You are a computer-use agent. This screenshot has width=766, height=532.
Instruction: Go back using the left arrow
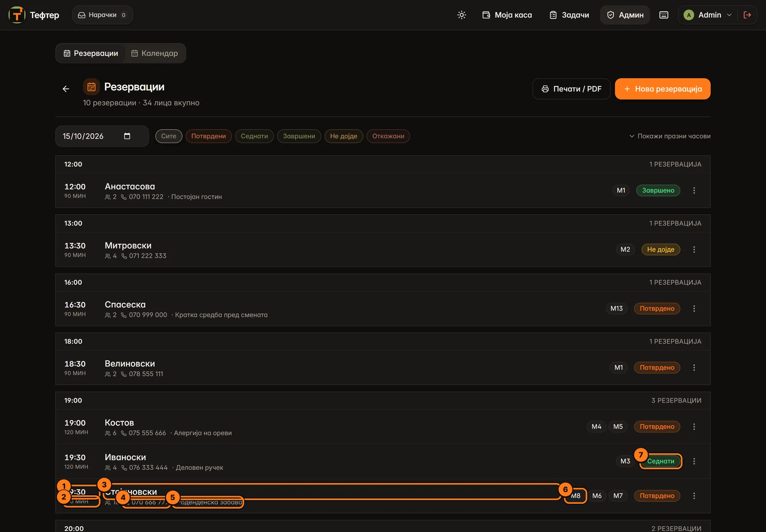pos(66,89)
